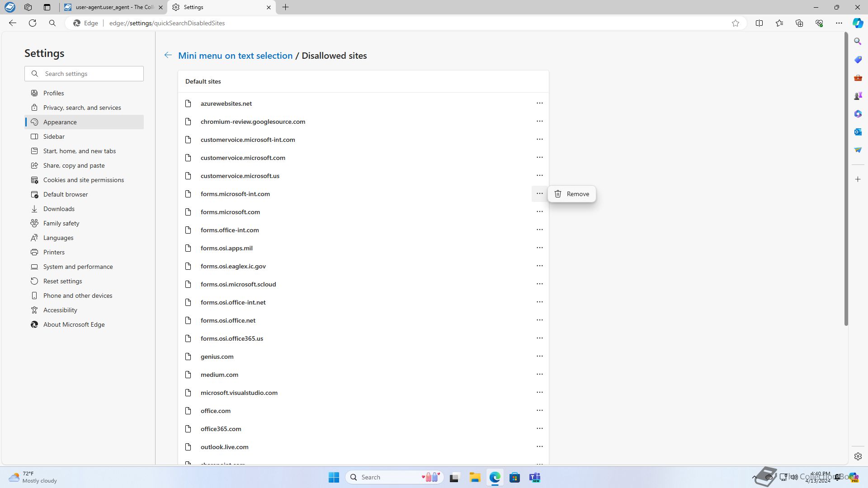Click the taskbar Search box
The width and height of the screenshot is (868, 488).
(x=395, y=477)
